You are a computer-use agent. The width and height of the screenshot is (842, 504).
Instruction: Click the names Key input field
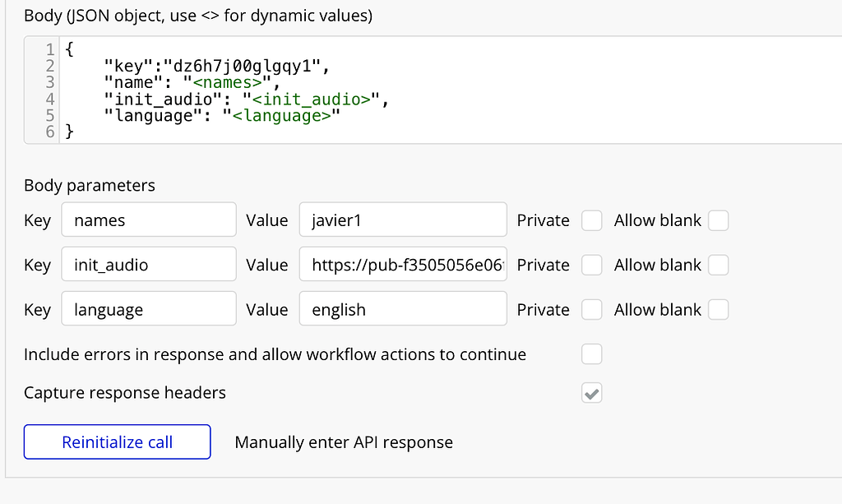click(x=148, y=220)
